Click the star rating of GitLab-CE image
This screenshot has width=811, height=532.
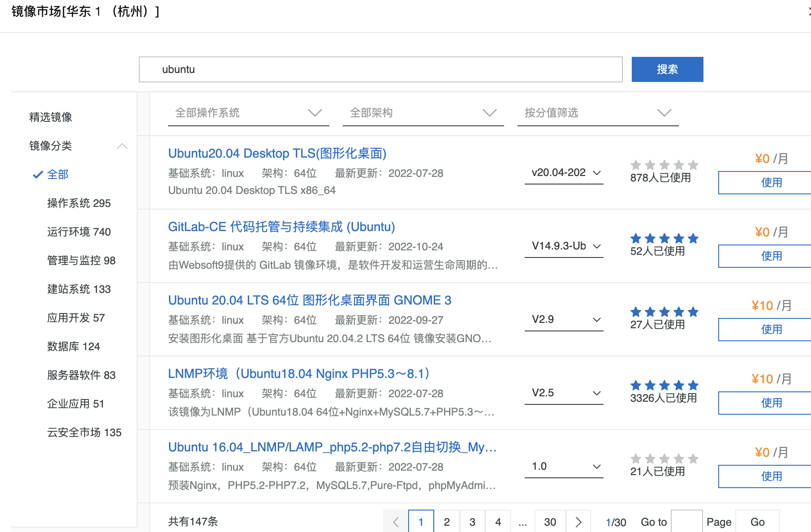664,238
